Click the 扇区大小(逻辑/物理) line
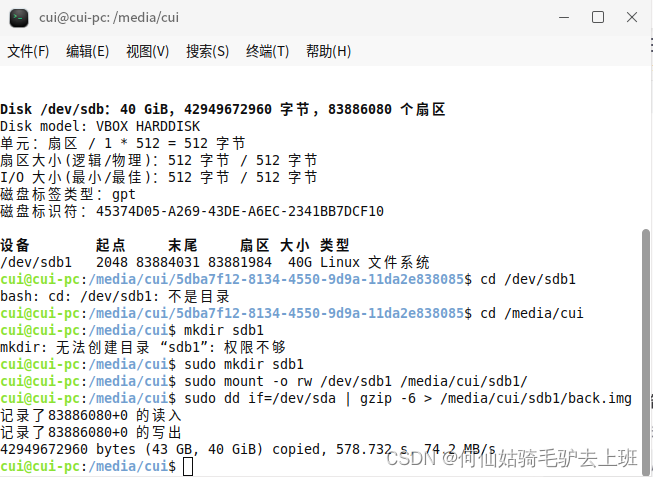Viewport: 653px width, 477px height. 159,160
